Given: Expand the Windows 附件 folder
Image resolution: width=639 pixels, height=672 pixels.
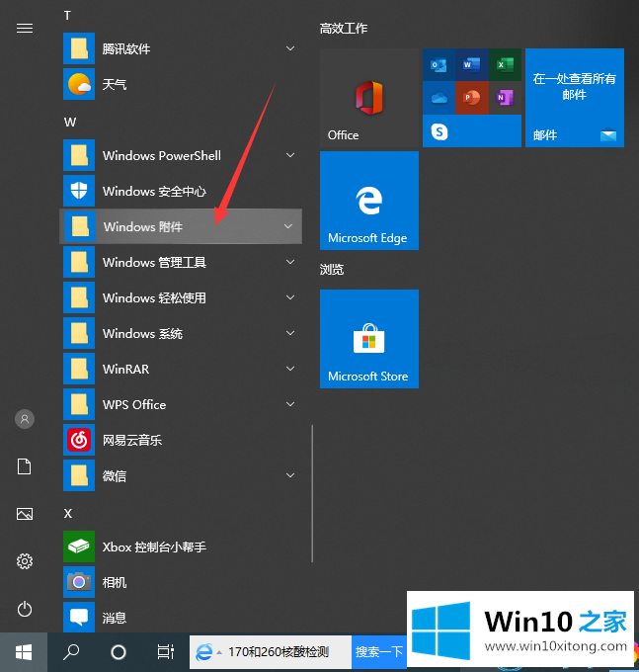Looking at the screenshot, I should click(181, 226).
